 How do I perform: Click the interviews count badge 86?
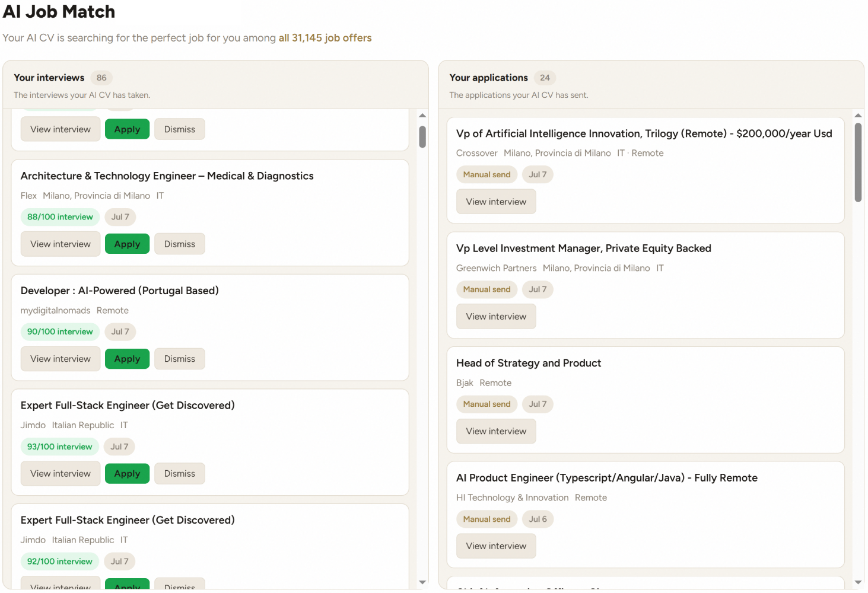point(101,78)
